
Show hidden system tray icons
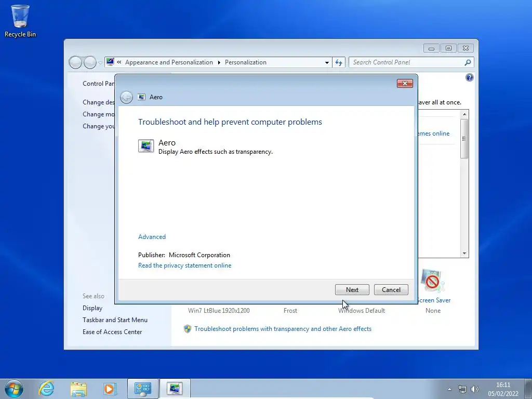tap(449, 389)
